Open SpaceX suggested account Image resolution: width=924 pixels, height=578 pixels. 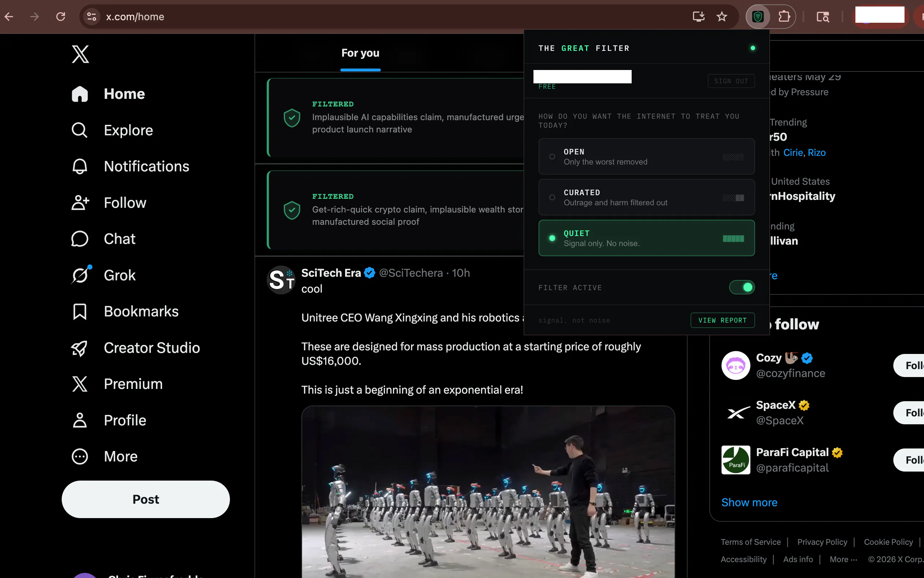(783, 413)
